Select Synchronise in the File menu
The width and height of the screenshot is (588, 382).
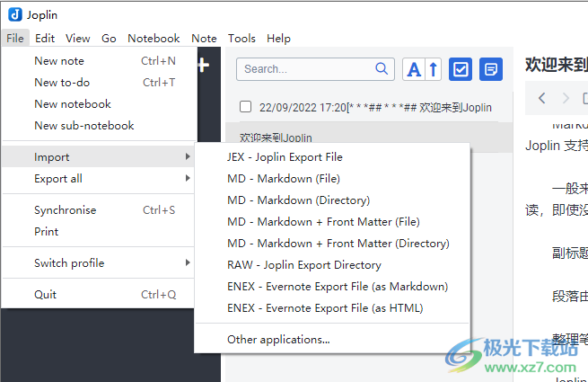pos(98,210)
